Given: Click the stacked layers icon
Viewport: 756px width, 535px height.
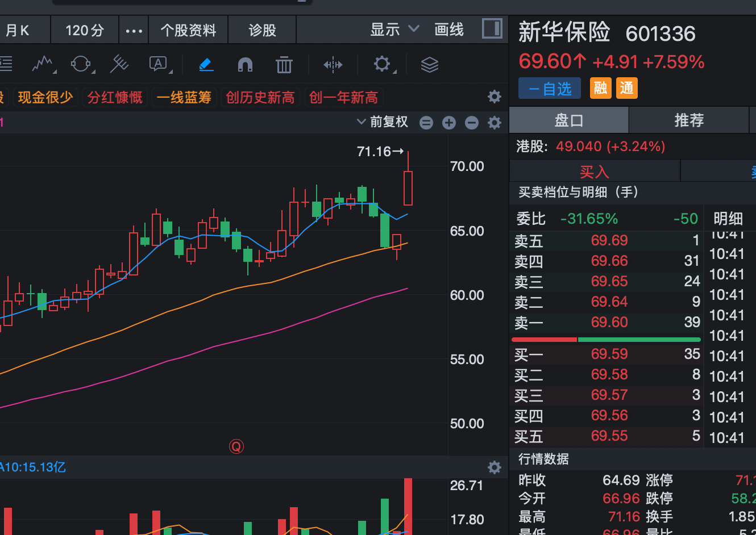Looking at the screenshot, I should pos(430,65).
